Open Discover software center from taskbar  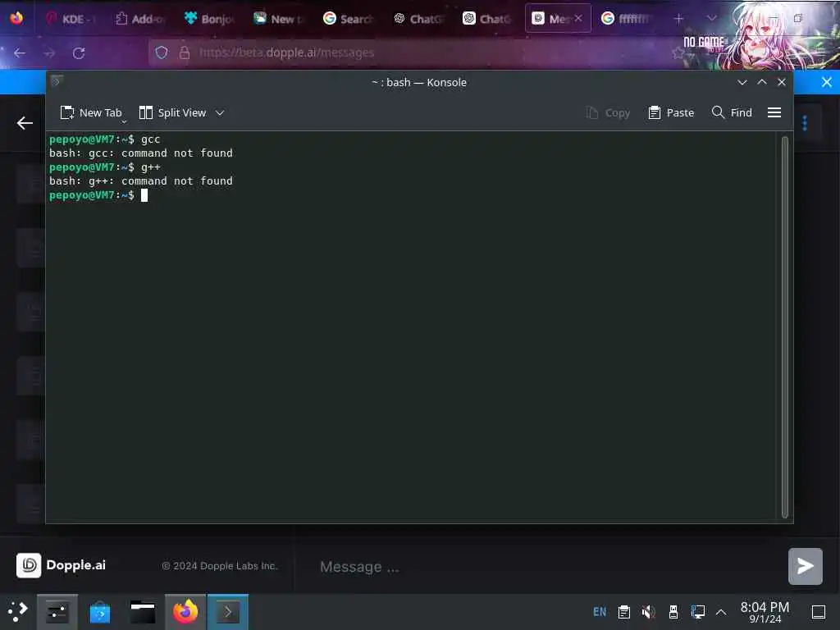(x=99, y=612)
